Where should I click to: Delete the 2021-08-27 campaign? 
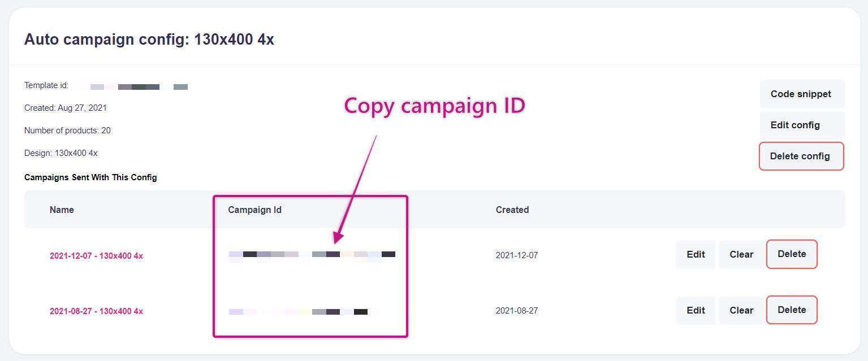pyautogui.click(x=792, y=310)
